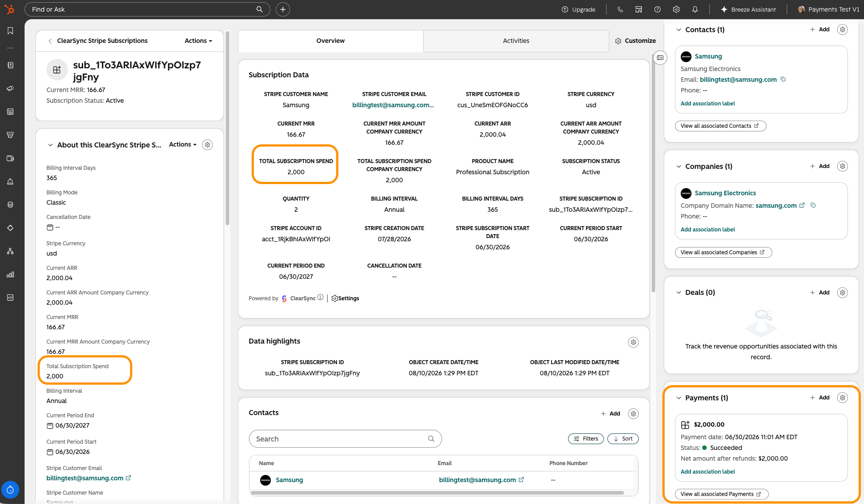
Task: Collapse the About this ClearSync Stripe section
Action: pyautogui.click(x=50, y=145)
